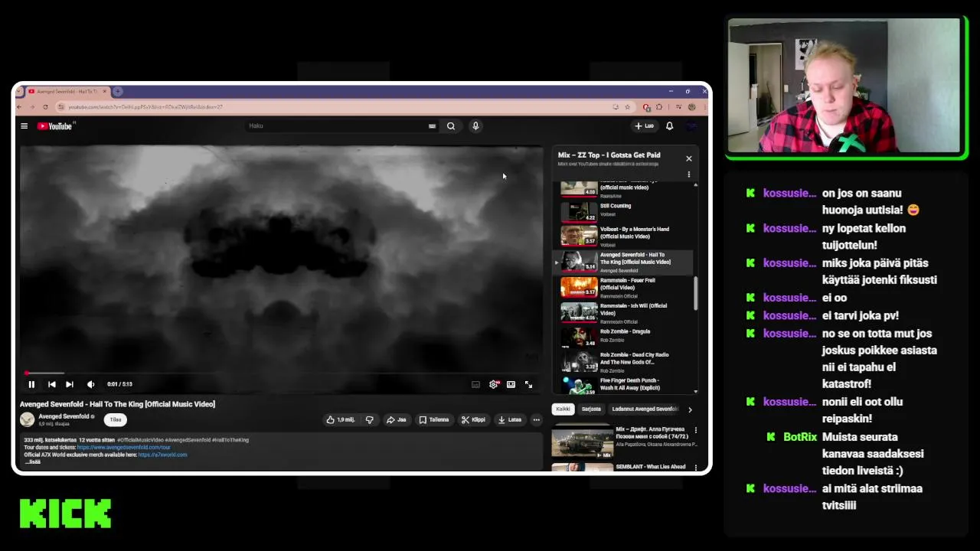
Task: Open the browser extensions puzzle icon
Action: [x=658, y=107]
